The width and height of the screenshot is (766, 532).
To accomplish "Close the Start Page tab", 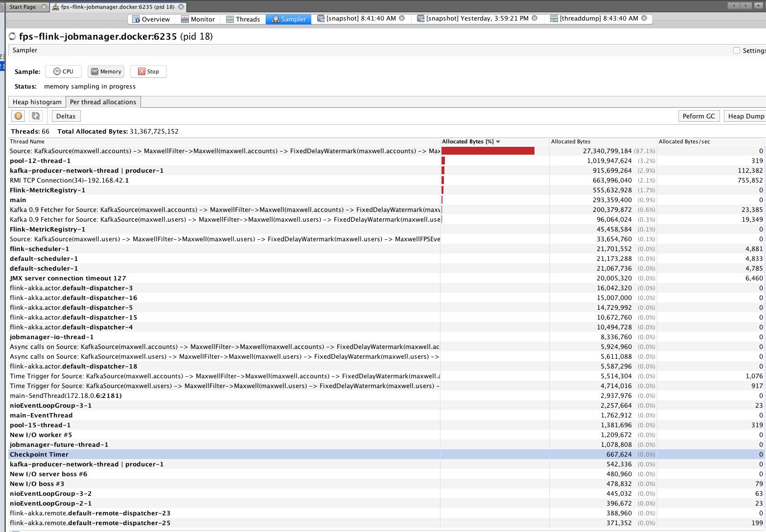I will tap(44, 7).
